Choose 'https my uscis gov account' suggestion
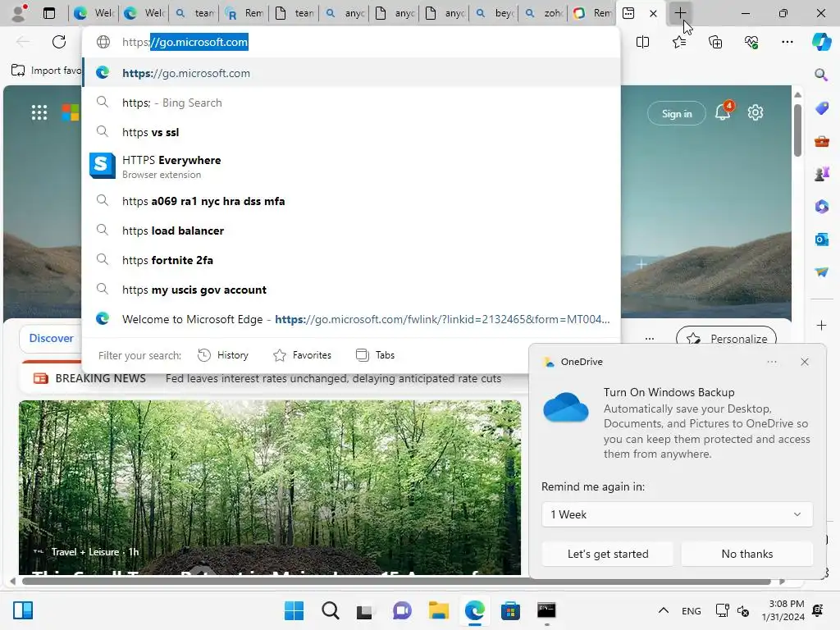Image resolution: width=840 pixels, height=630 pixels. click(351, 290)
